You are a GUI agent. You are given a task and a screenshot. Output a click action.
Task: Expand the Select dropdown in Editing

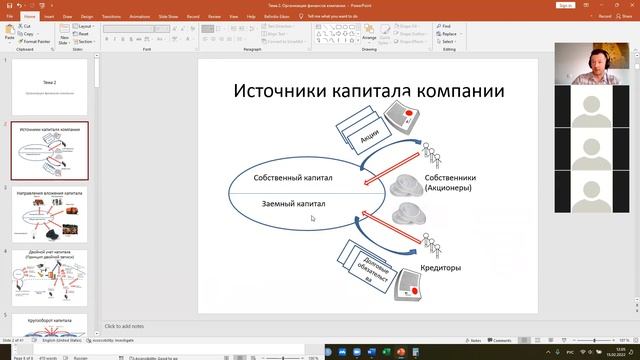[447, 42]
